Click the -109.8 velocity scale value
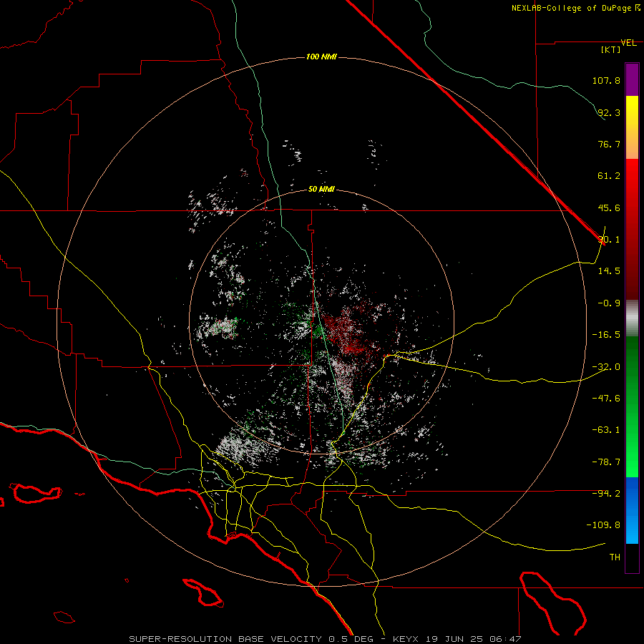This screenshot has height=644, width=644. 604,525
